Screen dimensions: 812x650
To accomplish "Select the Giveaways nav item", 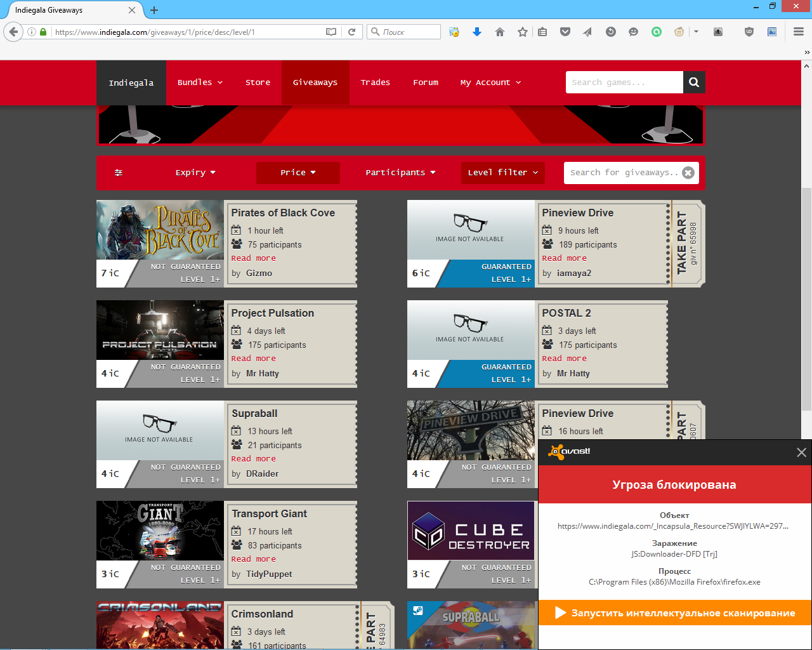I will (x=315, y=83).
